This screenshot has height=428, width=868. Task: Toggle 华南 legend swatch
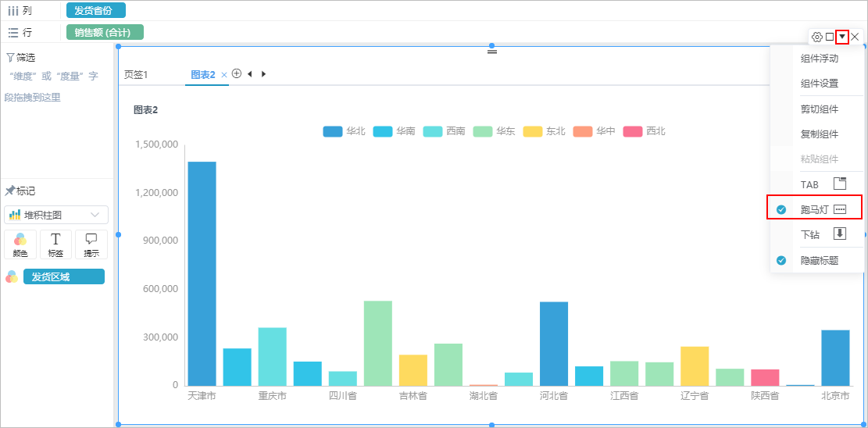coord(383,132)
